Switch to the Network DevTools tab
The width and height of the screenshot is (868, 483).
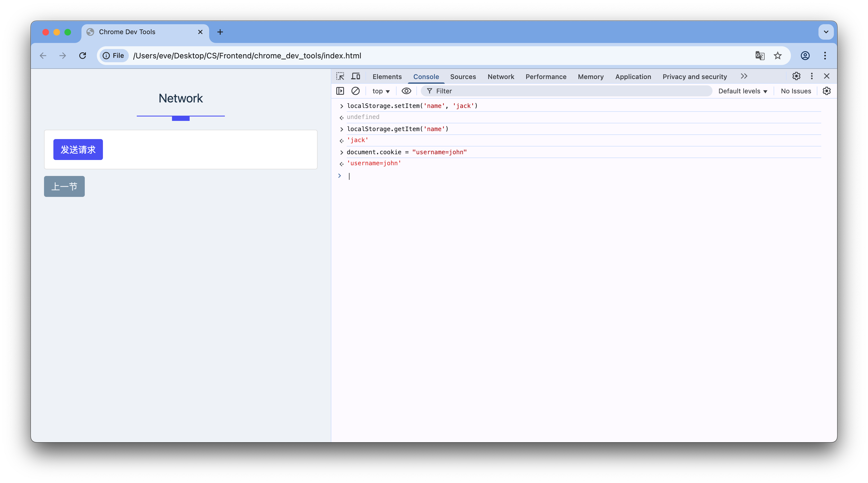(501, 77)
